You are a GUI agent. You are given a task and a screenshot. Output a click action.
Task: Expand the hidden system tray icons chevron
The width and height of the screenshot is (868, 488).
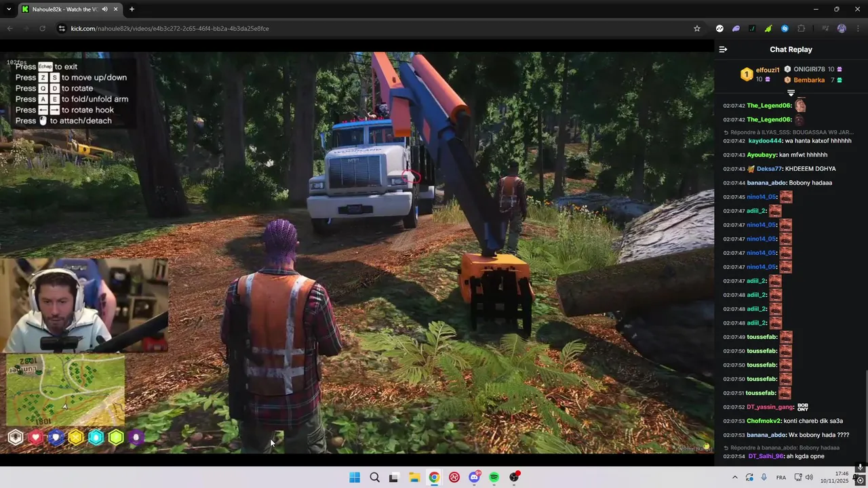pos(734,477)
